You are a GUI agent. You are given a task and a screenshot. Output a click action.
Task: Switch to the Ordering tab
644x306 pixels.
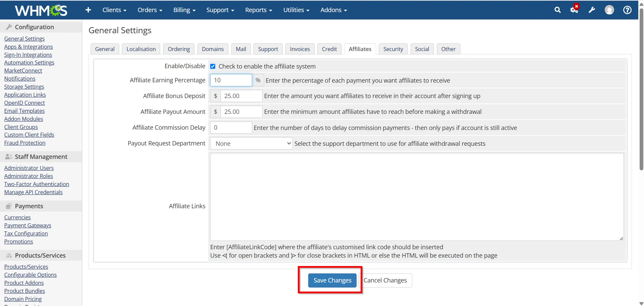(179, 49)
